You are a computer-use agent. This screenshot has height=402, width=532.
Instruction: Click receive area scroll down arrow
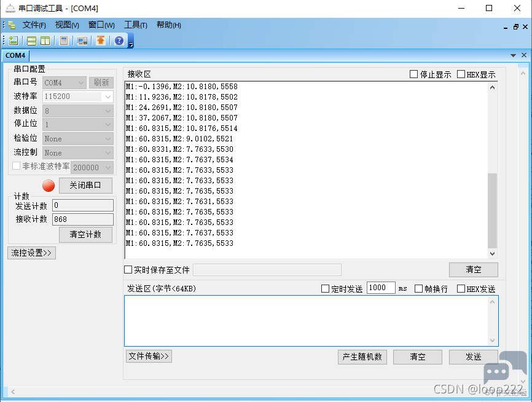(492, 254)
